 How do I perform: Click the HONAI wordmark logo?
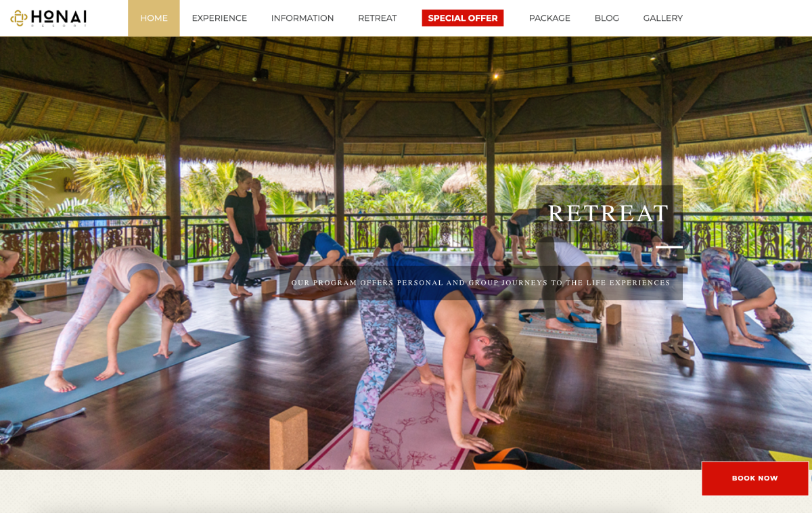click(x=58, y=18)
